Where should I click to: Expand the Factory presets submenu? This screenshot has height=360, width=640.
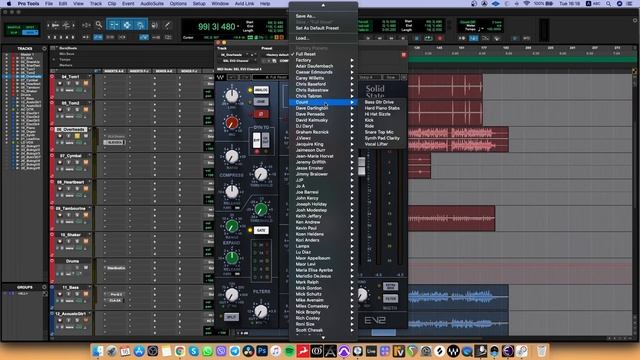(x=323, y=60)
